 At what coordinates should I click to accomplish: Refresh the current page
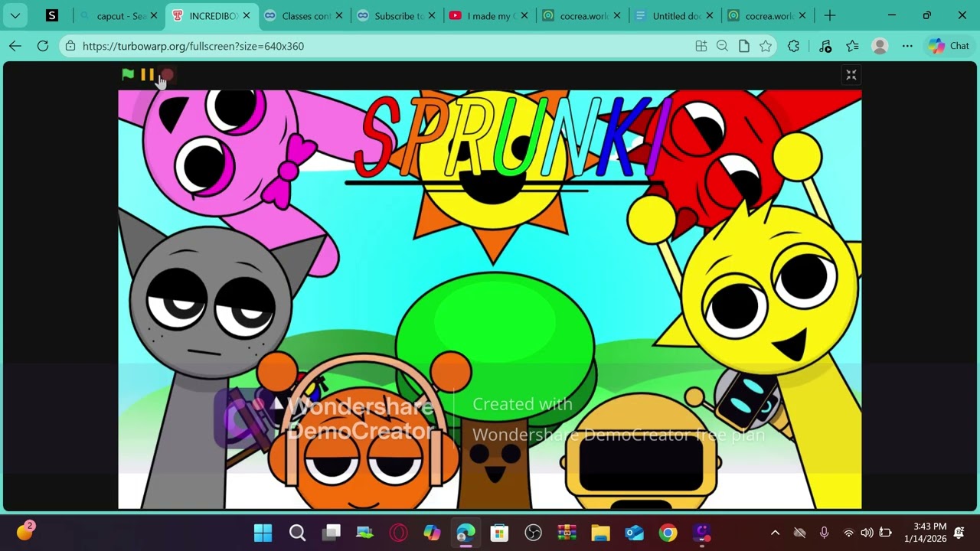pyautogui.click(x=43, y=46)
